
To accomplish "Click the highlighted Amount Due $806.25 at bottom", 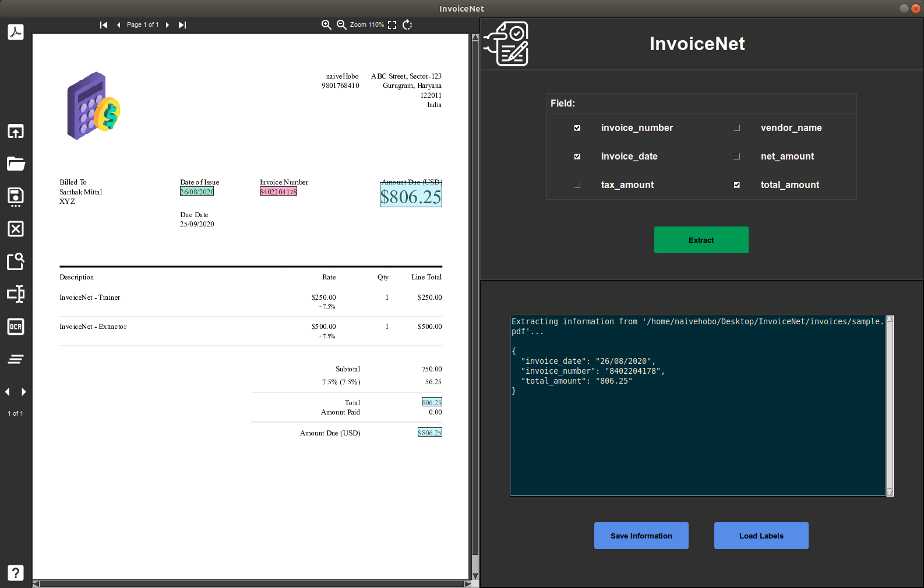I will [x=430, y=433].
